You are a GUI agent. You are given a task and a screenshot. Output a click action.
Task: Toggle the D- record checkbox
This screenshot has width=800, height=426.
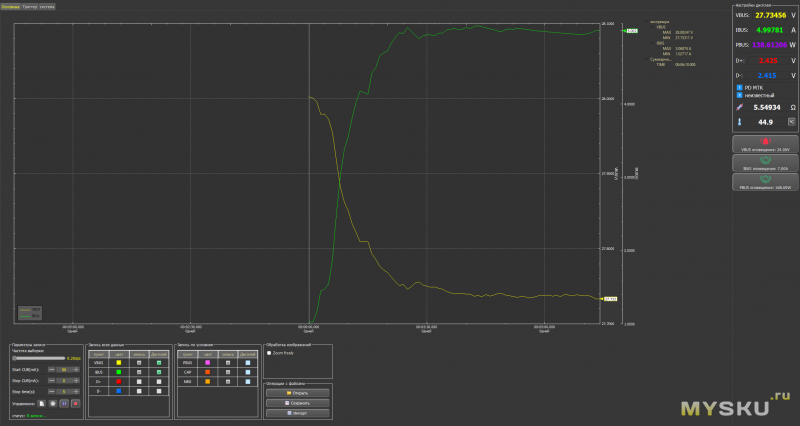click(x=139, y=391)
